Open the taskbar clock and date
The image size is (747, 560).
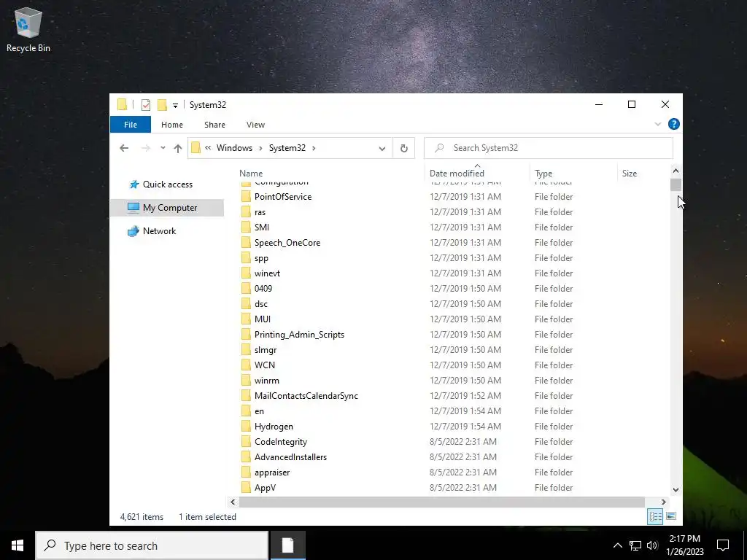click(684, 545)
